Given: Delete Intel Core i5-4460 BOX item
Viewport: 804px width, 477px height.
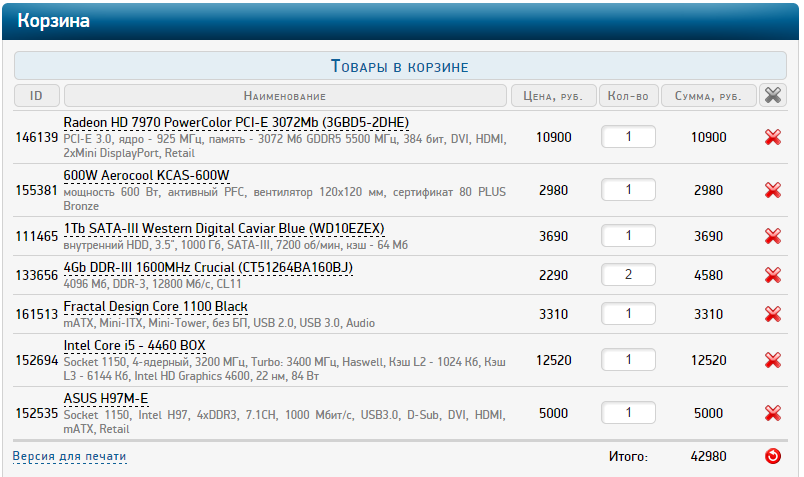Looking at the screenshot, I should (x=772, y=360).
